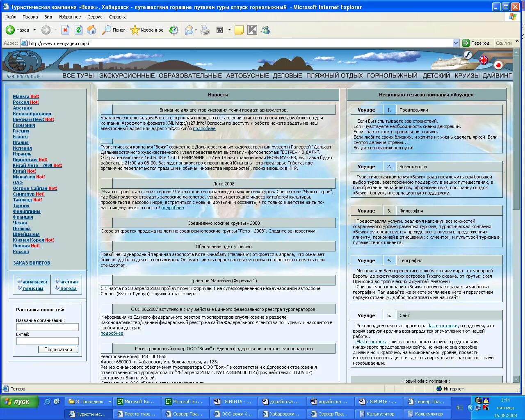Switch to English with the UK flag icon
The width and height of the screenshot is (525, 420).
coord(484,60)
